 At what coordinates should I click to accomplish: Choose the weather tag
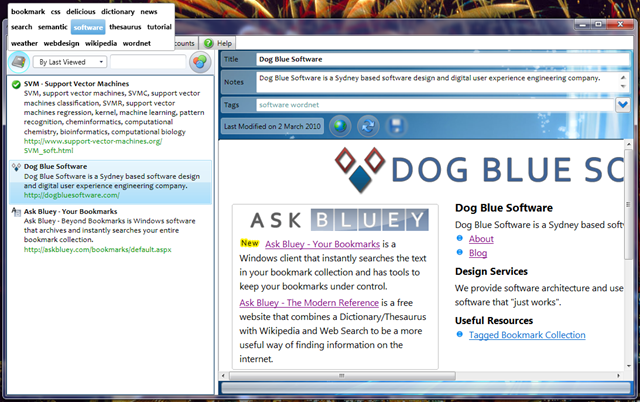click(x=24, y=43)
